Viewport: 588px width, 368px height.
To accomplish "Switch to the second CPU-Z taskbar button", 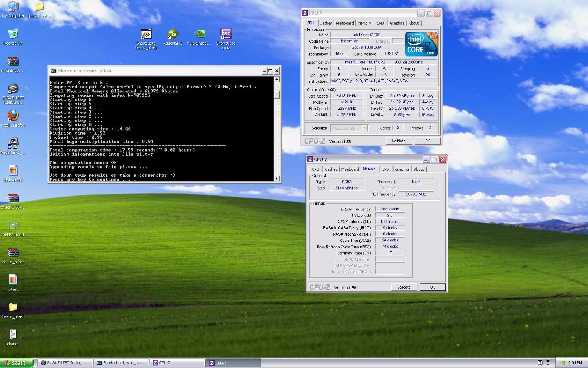I will pyautogui.click(x=233, y=363).
